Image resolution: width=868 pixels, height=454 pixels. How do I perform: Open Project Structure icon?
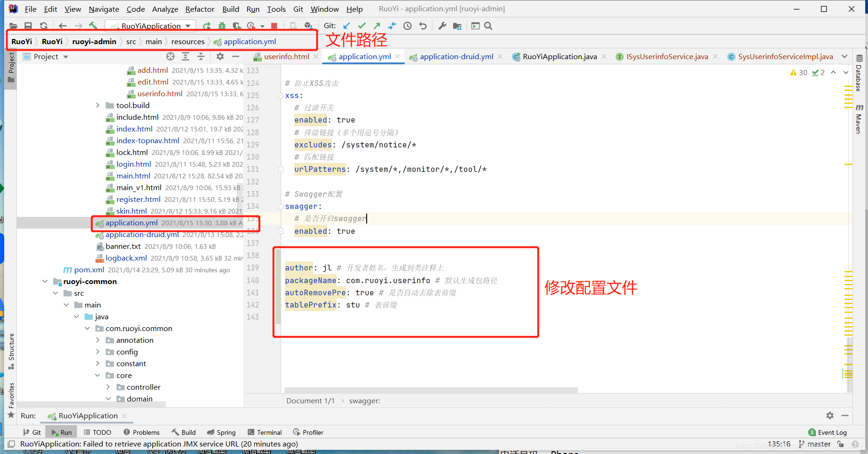pos(457,26)
